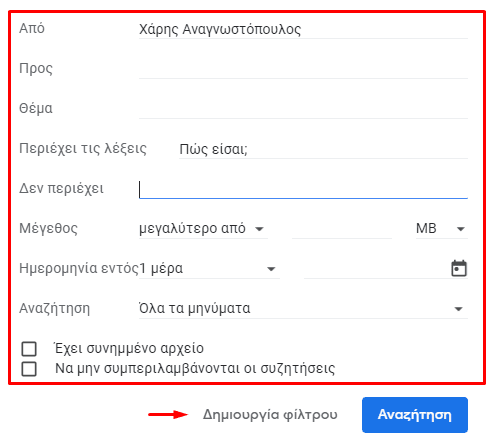This screenshot has width=492, height=445.
Task: Click the 'Περιέχει τις λέξεις' field
Action: point(323,149)
